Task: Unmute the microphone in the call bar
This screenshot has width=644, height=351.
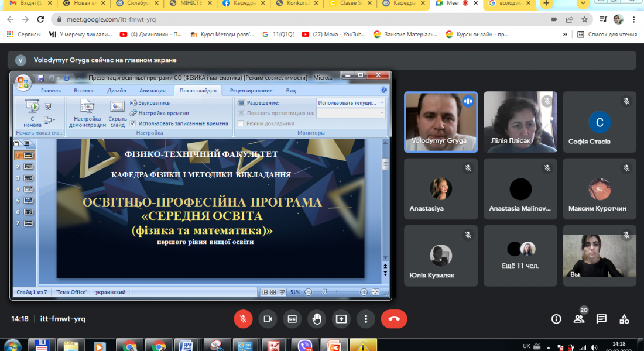Action: coord(243,319)
